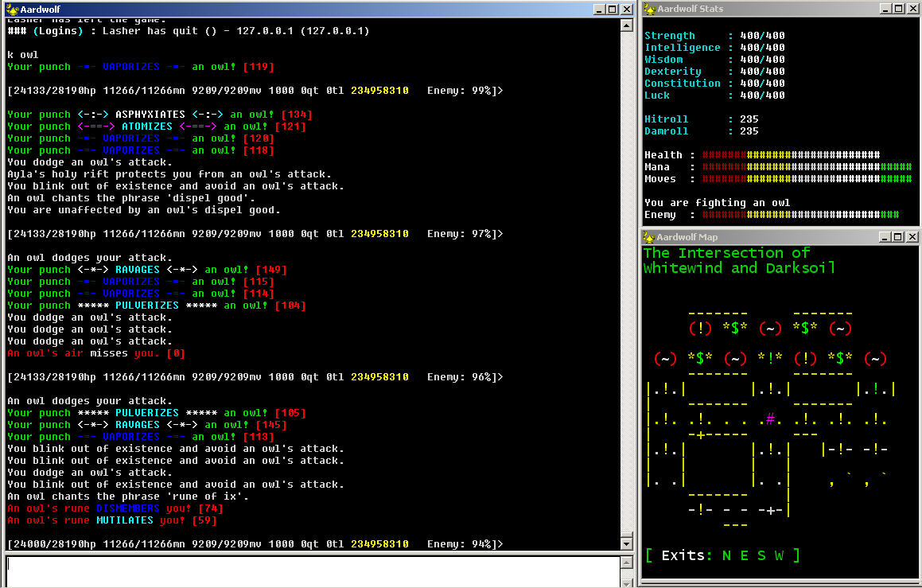The width and height of the screenshot is (922, 588).
Task: Click the output scrollbar down arrow
Action: [x=626, y=544]
